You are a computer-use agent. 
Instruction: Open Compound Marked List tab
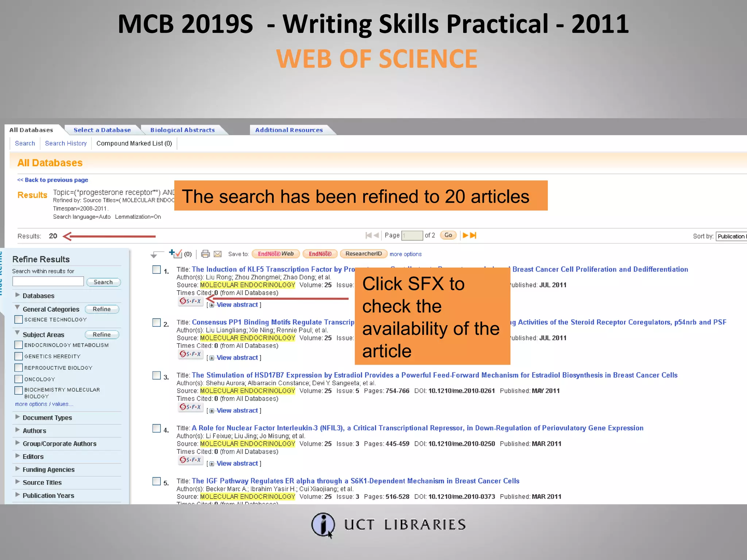[x=134, y=143]
